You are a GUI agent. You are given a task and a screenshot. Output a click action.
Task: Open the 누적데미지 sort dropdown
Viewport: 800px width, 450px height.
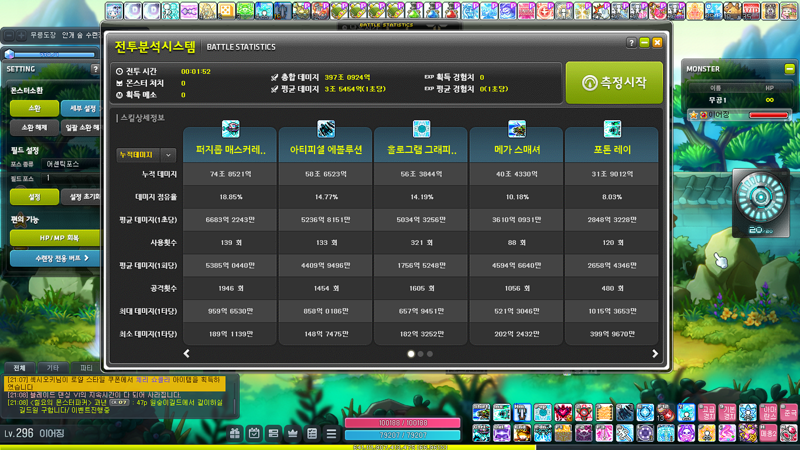146,155
